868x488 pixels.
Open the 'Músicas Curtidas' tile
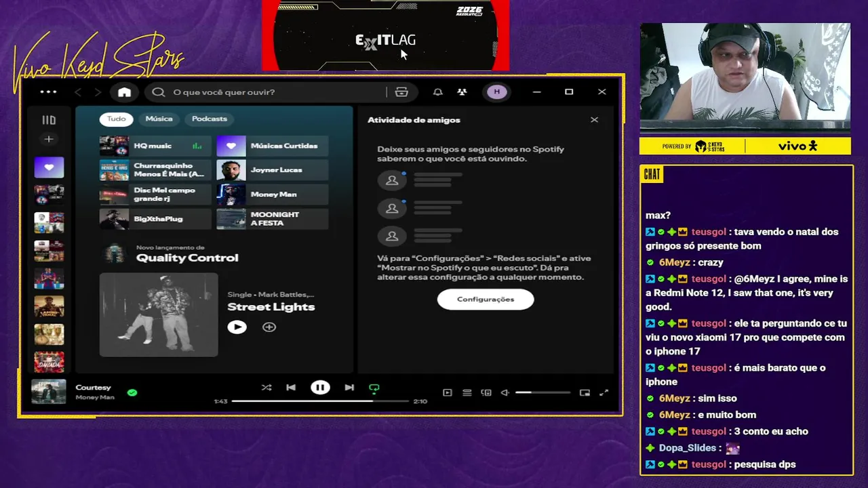272,146
